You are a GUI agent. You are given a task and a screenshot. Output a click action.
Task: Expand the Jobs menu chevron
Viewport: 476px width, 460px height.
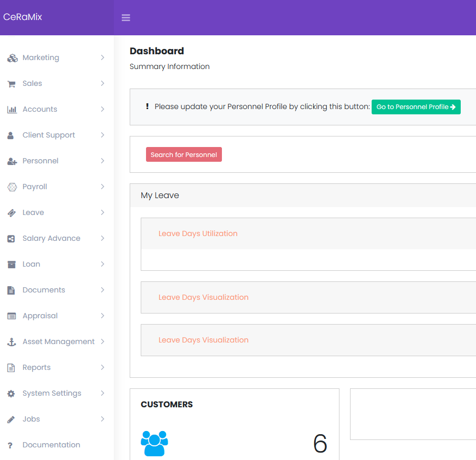click(x=103, y=419)
